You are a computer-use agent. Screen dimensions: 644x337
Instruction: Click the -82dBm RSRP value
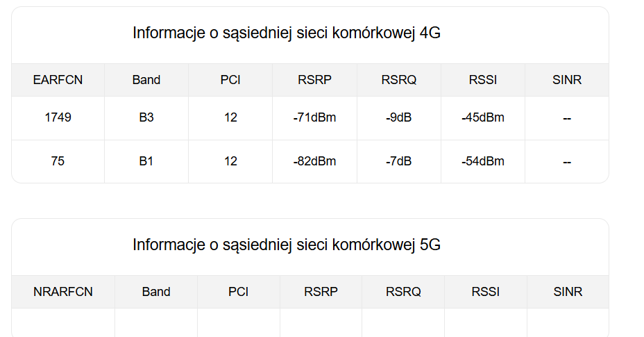pyautogui.click(x=314, y=161)
